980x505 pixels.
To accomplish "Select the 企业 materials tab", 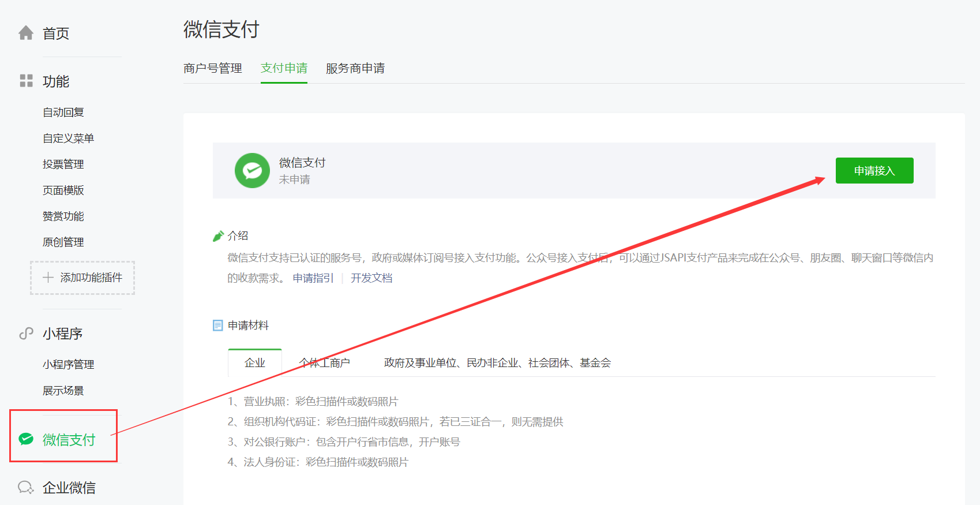I will tap(255, 362).
